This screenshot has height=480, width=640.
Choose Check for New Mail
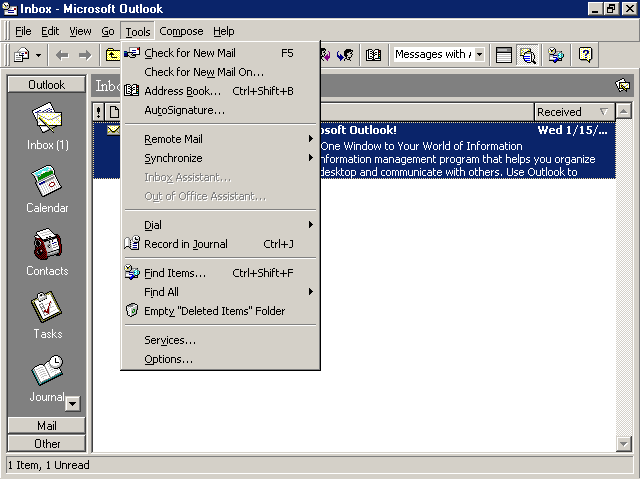(220, 53)
